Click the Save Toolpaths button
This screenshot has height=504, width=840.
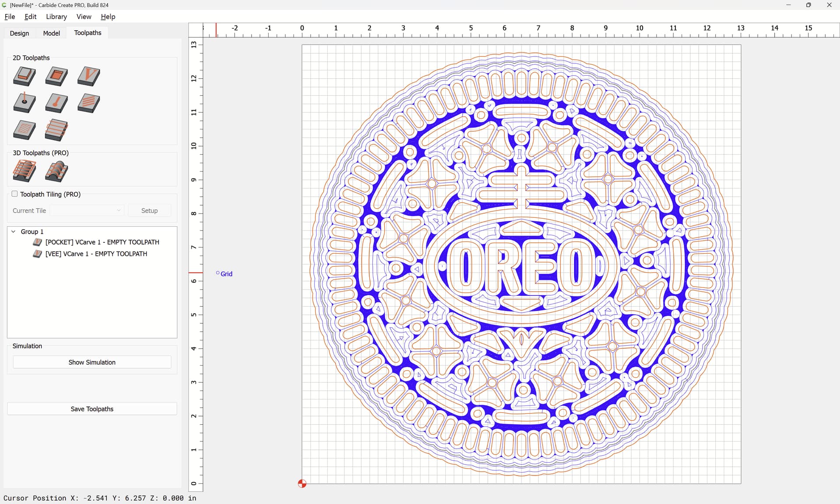coord(92,409)
